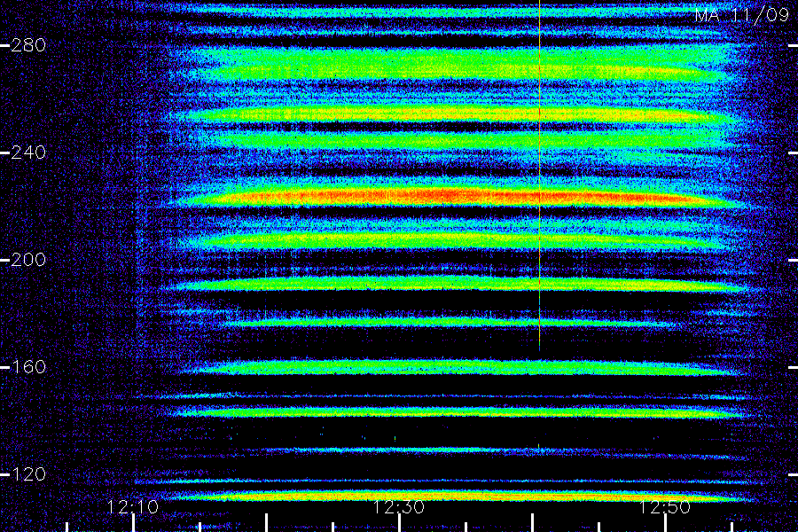Click the 280 frequency axis label

pyautogui.click(x=28, y=45)
